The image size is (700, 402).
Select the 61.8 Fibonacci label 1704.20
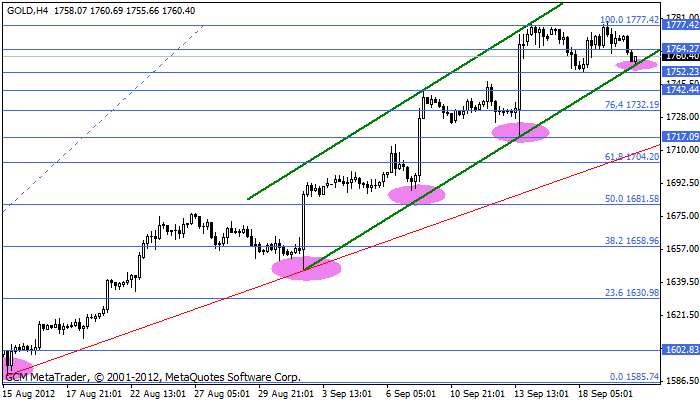click(x=632, y=157)
